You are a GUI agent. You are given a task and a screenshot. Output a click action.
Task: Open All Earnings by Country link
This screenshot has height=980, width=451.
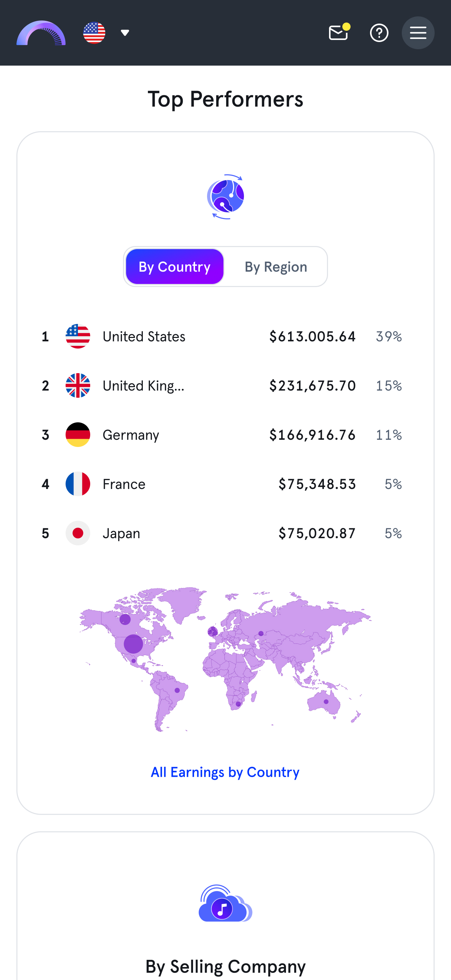point(225,772)
